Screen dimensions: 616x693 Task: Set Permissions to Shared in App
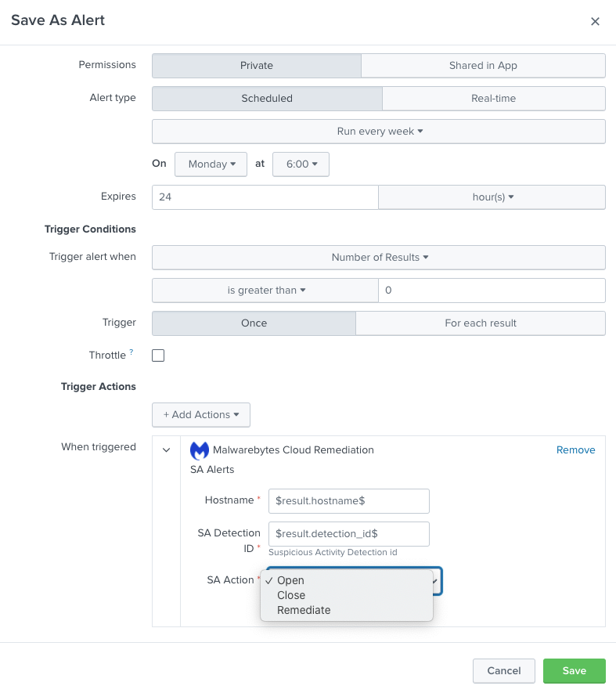pos(483,66)
